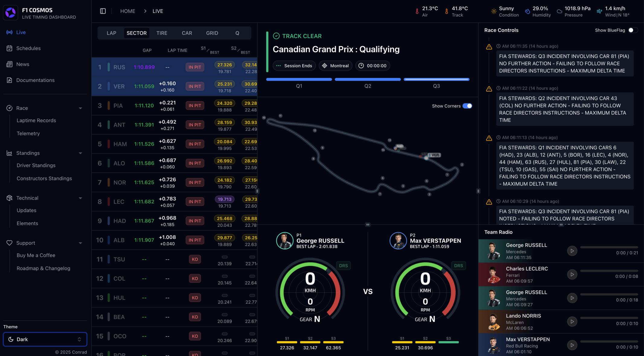Open Buy Me a Coffee link
This screenshot has width=644, height=356.
(36, 255)
